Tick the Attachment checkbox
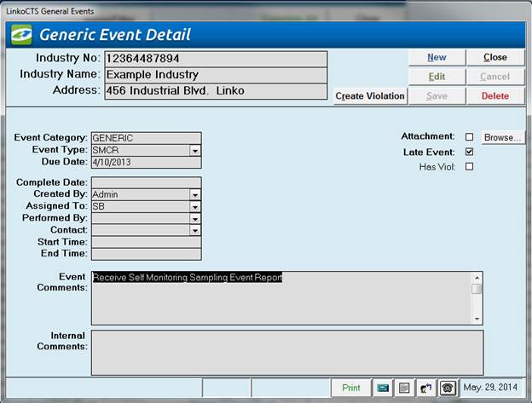Image resolution: width=532 pixels, height=403 pixels. click(x=469, y=136)
